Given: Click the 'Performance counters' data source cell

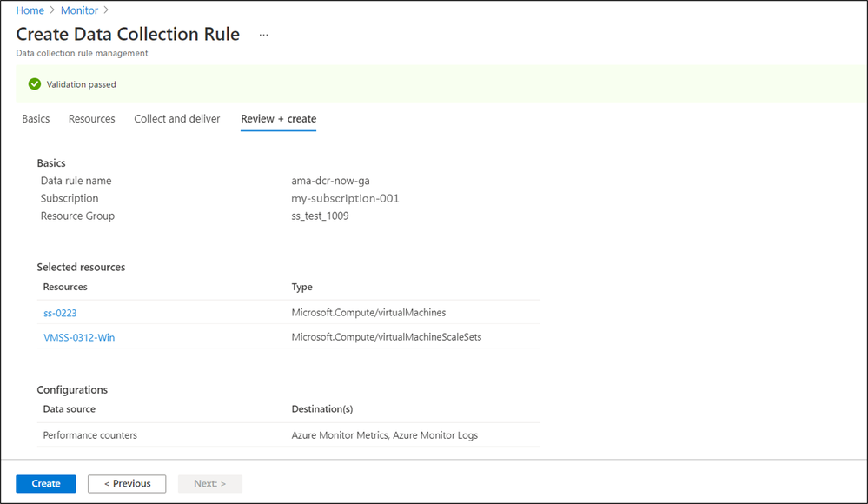Looking at the screenshot, I should tap(90, 435).
